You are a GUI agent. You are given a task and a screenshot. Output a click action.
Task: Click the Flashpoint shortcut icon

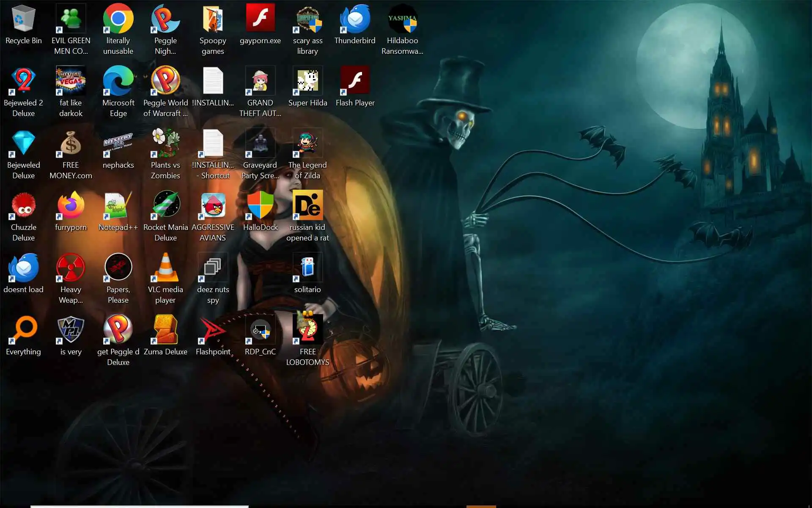(x=213, y=330)
